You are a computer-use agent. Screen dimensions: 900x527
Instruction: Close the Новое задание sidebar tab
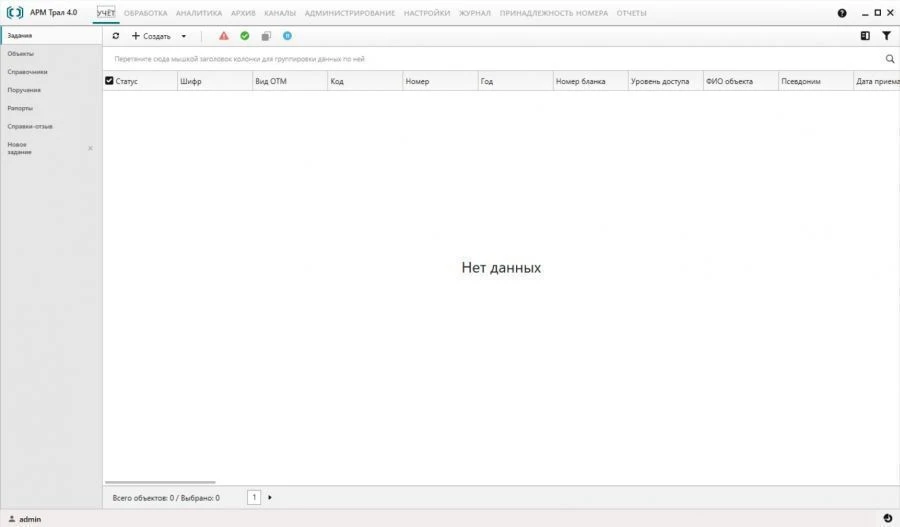point(90,148)
